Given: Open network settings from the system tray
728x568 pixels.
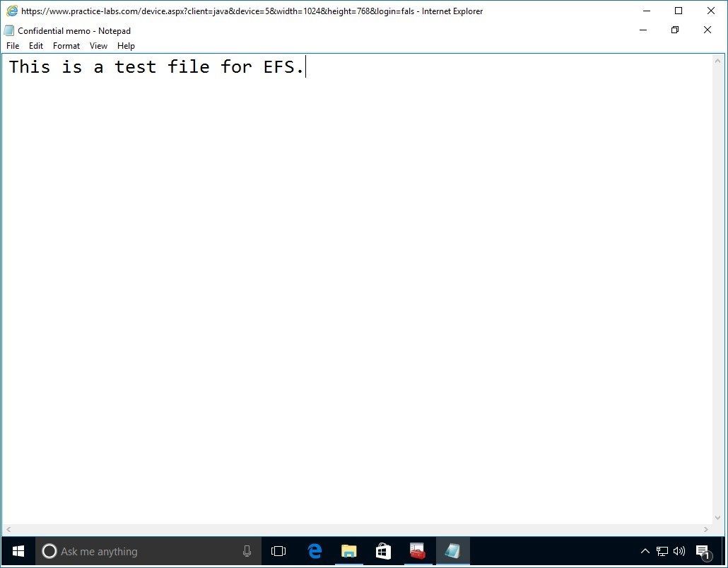Looking at the screenshot, I should click(x=662, y=551).
